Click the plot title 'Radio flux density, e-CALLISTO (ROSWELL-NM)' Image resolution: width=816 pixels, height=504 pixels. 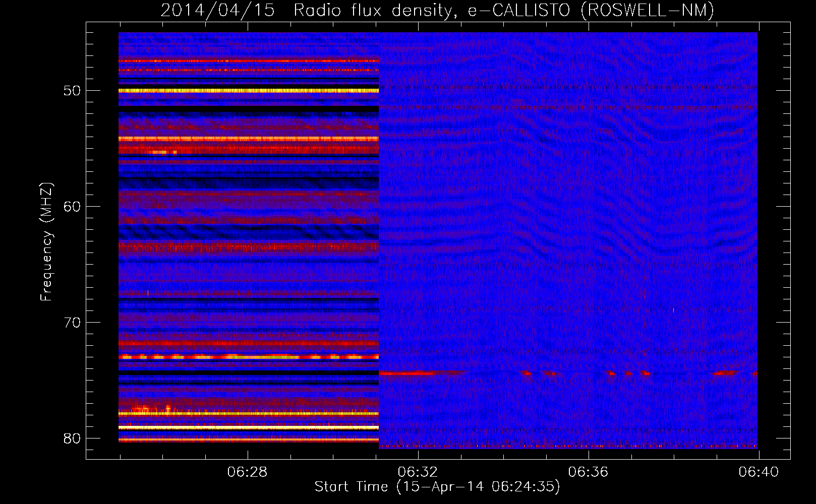(x=504, y=10)
